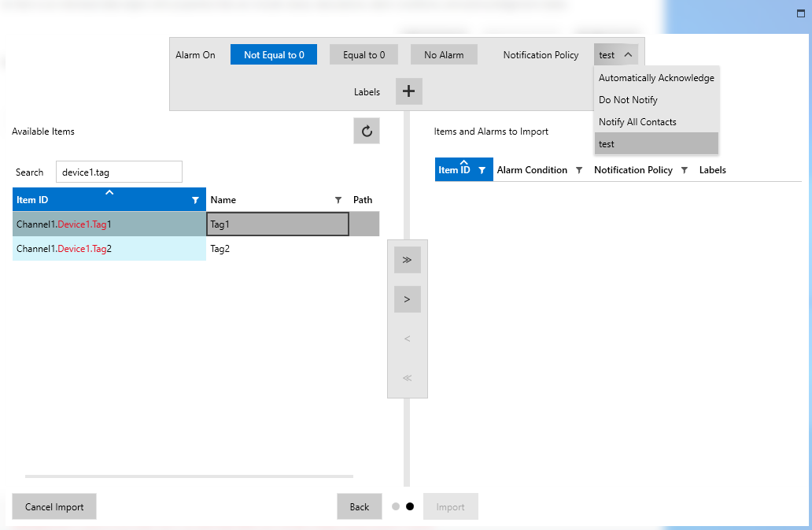This screenshot has height=530, width=812.
Task: Open filter for Available Items Item ID column
Action: click(195, 200)
